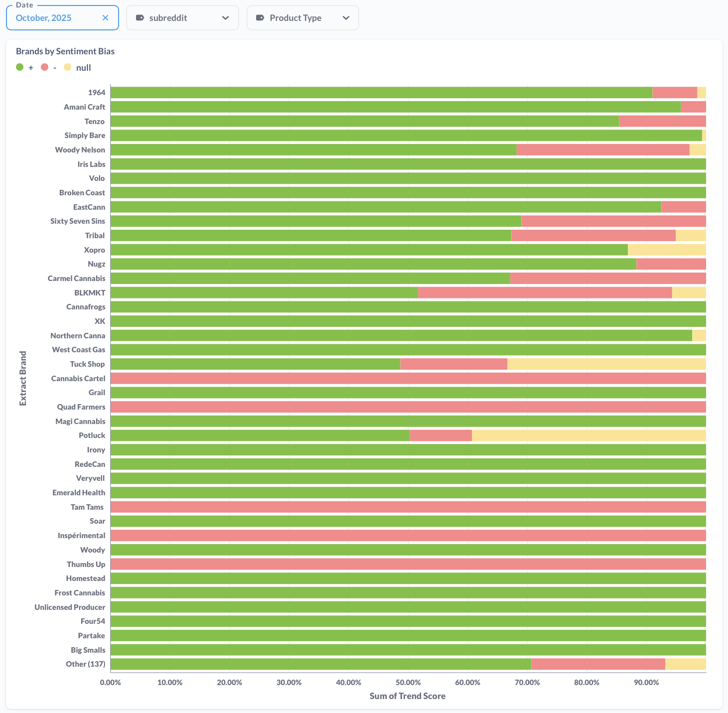
Task: Click the tag icon beside subreddit
Action: click(140, 18)
